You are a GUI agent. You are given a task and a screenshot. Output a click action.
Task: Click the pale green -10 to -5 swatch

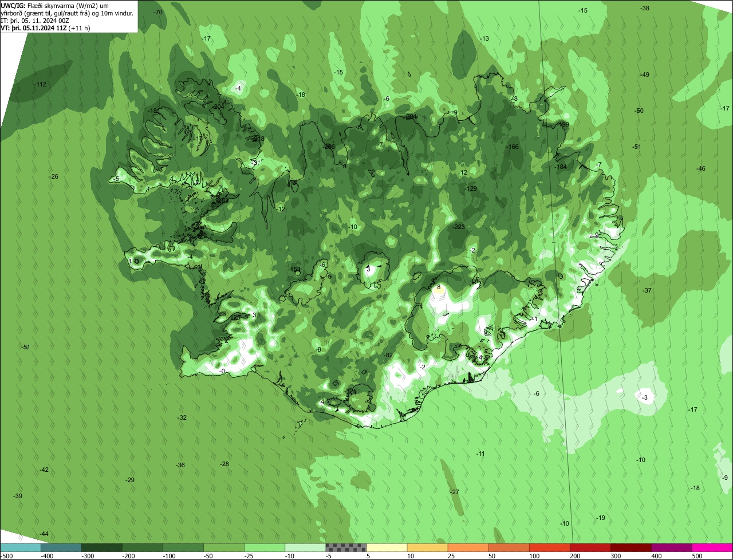pos(305,547)
